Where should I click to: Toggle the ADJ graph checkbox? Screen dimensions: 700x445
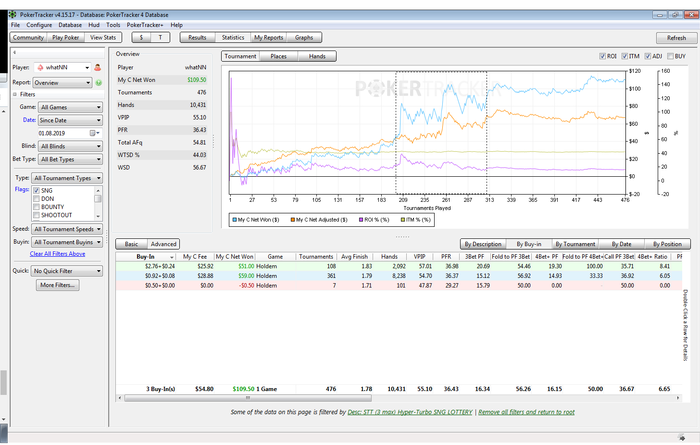tap(647, 56)
